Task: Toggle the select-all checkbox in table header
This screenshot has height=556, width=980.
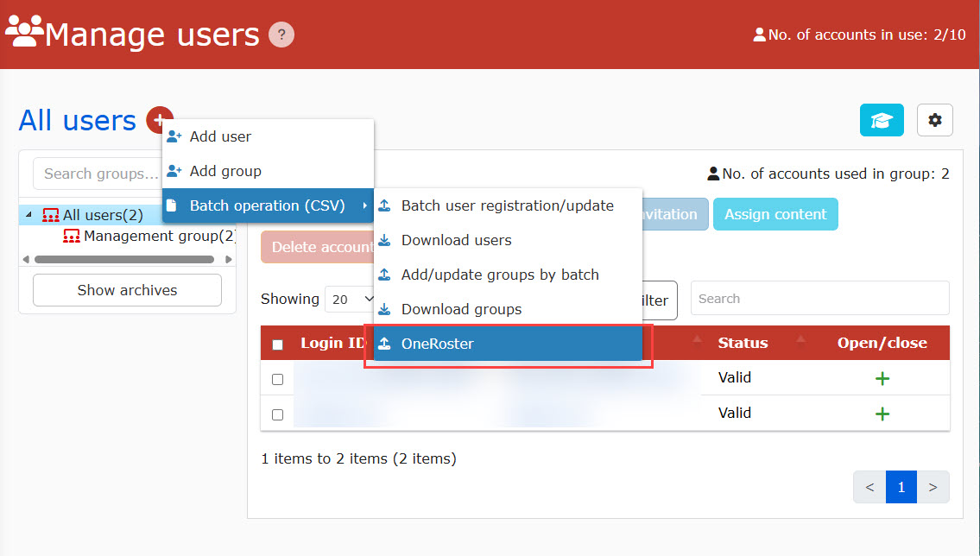Action: (x=277, y=344)
